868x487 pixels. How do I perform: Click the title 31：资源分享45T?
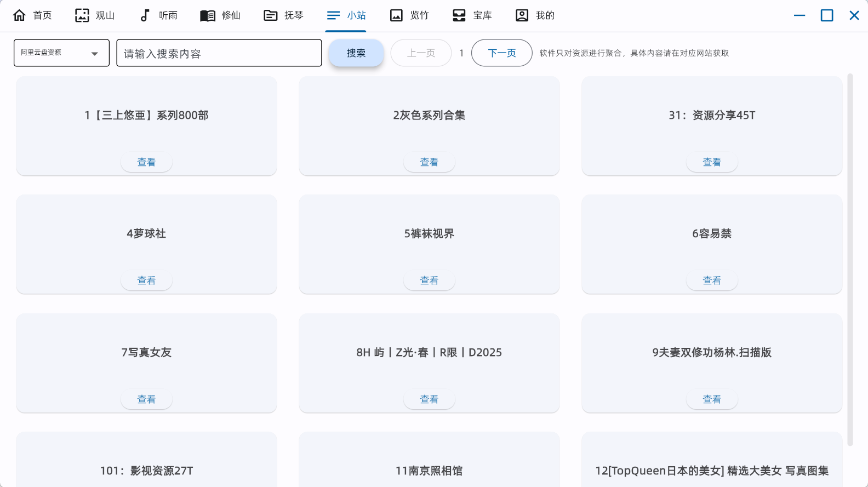[712, 115]
